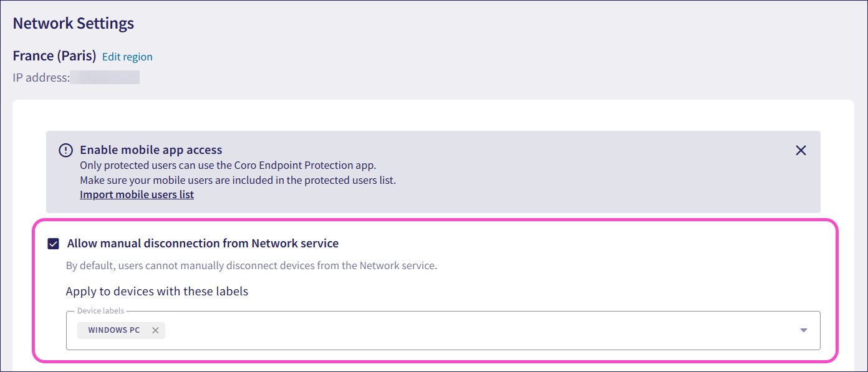
Task: Click the Make sure your mobile users line
Action: click(x=238, y=180)
